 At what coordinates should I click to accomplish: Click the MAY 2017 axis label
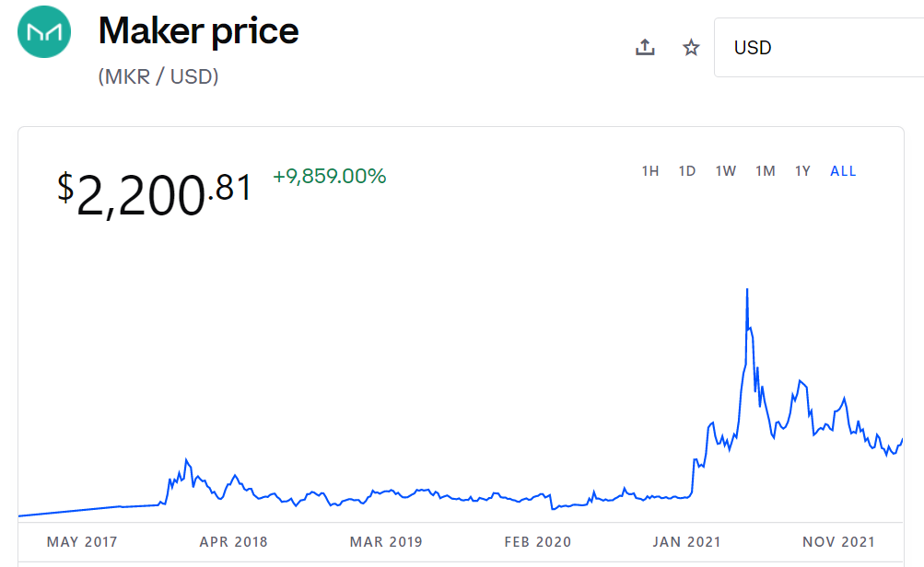click(82, 542)
